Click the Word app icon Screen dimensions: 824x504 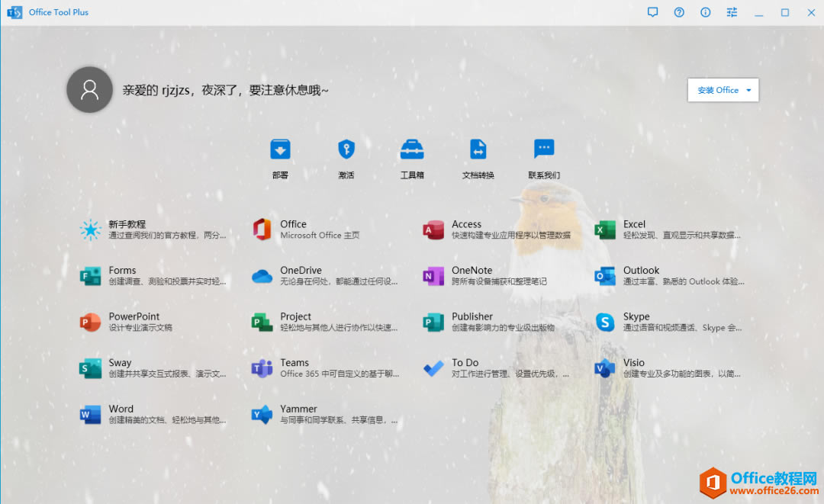pos(90,415)
